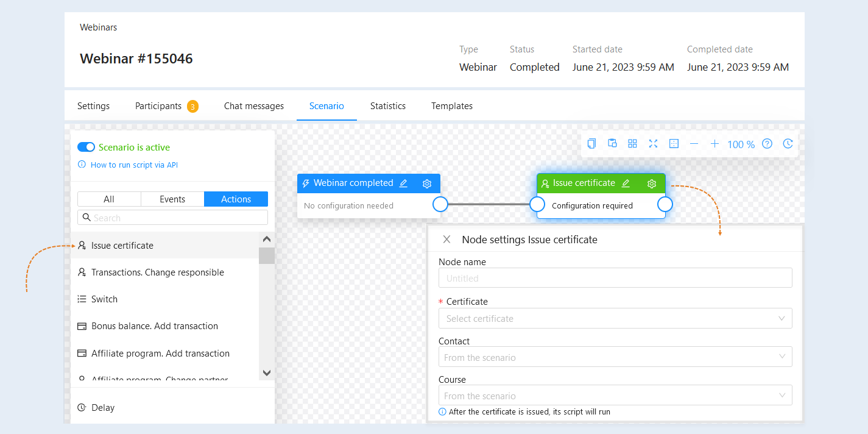Click the fullscreen expand arrows icon

point(653,143)
